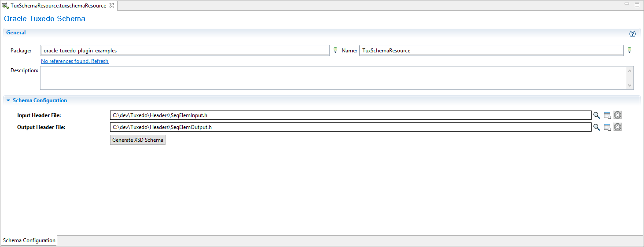Click the Input Header File label
The image size is (644, 247).
(39, 115)
